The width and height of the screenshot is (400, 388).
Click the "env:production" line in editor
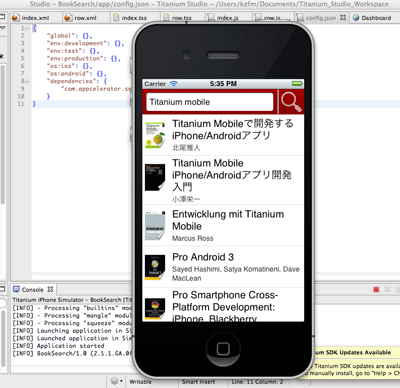(x=83, y=59)
